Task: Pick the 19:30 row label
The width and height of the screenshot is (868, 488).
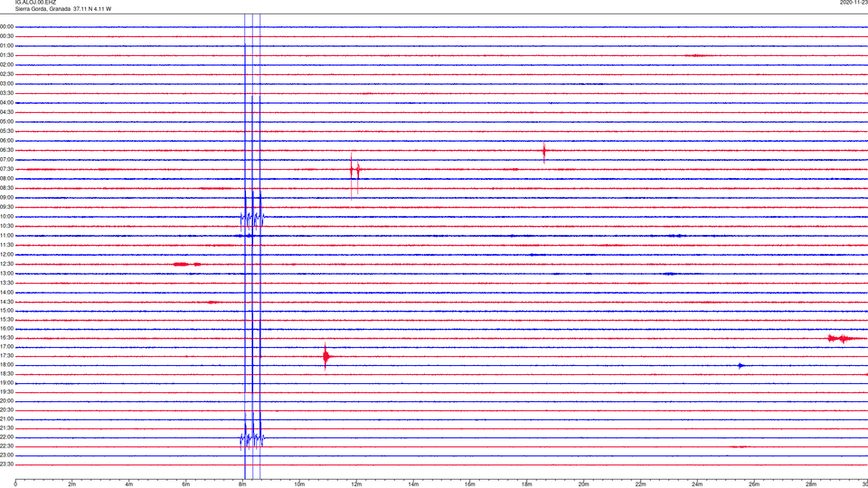Action: 6,391
